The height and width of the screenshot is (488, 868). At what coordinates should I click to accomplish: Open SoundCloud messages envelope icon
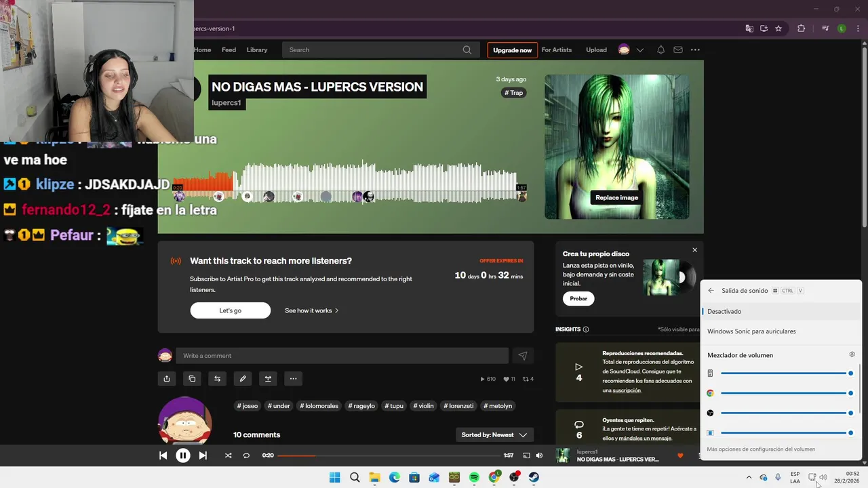(678, 49)
